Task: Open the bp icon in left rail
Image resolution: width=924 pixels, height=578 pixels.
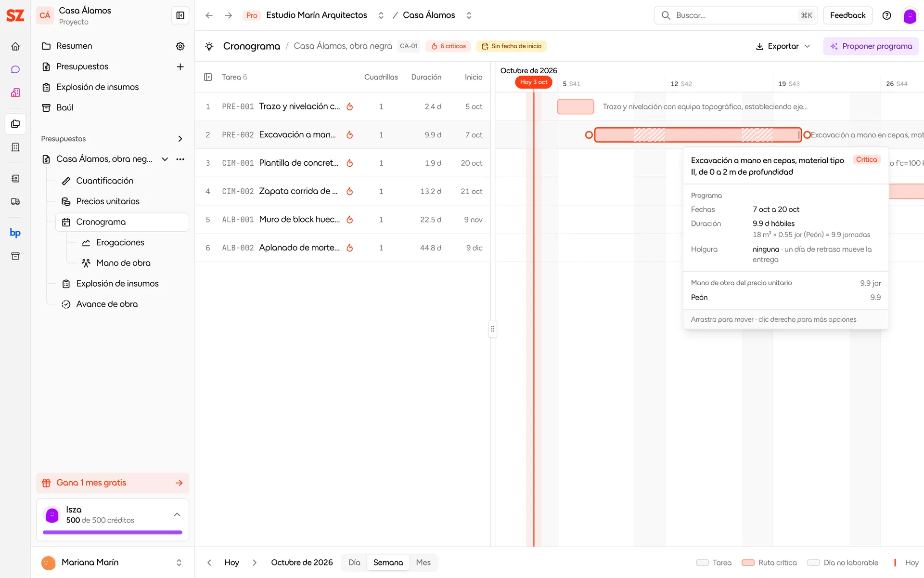Action: pos(15,233)
